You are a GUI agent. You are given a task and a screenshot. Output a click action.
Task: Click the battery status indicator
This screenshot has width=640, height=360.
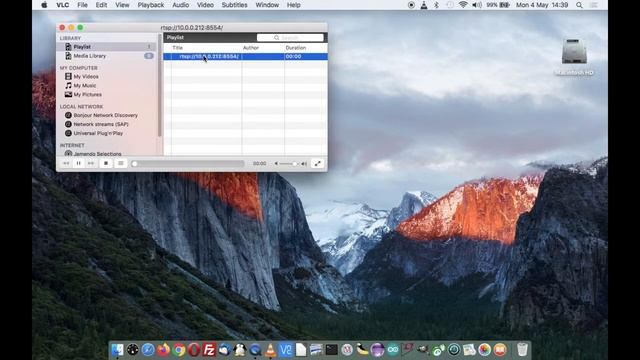coord(498,5)
